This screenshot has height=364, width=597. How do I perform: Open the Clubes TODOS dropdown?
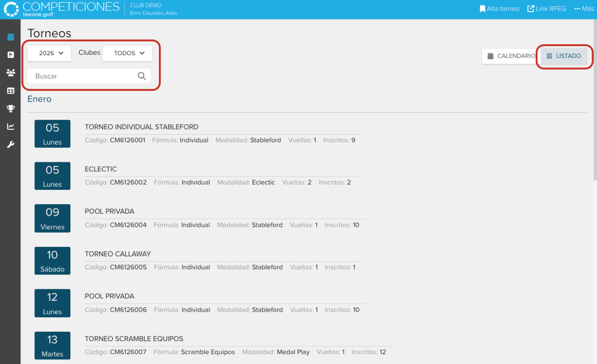coord(127,53)
